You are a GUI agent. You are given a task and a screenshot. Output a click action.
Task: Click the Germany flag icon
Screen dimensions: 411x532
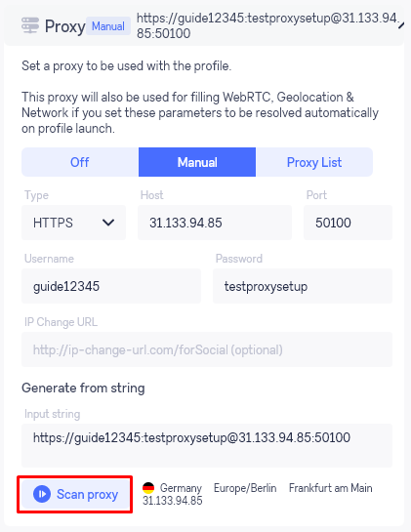[148, 488]
